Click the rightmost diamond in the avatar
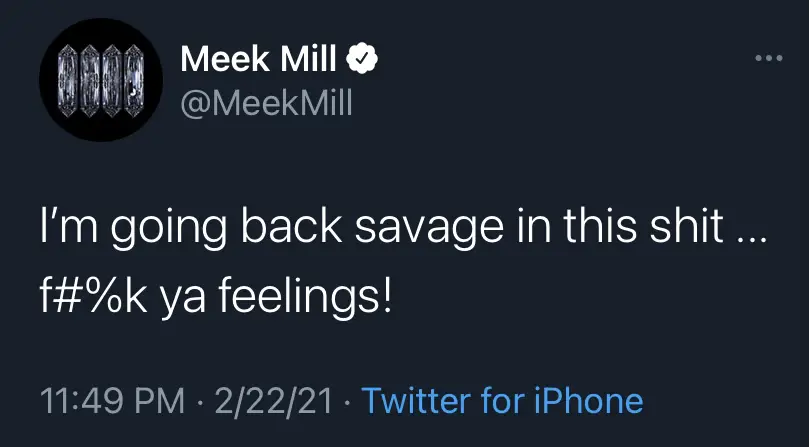This screenshot has width=809, height=447. coord(136,83)
